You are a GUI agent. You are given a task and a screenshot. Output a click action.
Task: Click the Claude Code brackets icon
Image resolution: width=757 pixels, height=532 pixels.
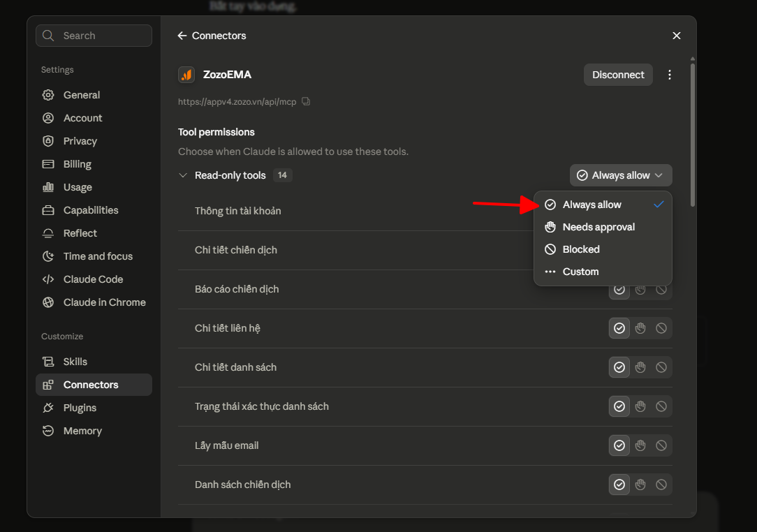pos(48,279)
